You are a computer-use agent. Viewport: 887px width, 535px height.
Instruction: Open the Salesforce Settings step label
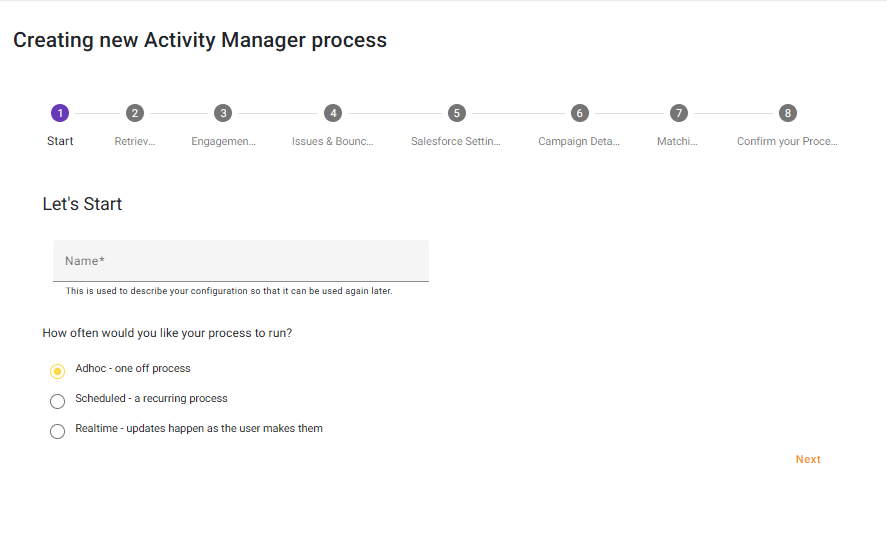[x=456, y=141]
